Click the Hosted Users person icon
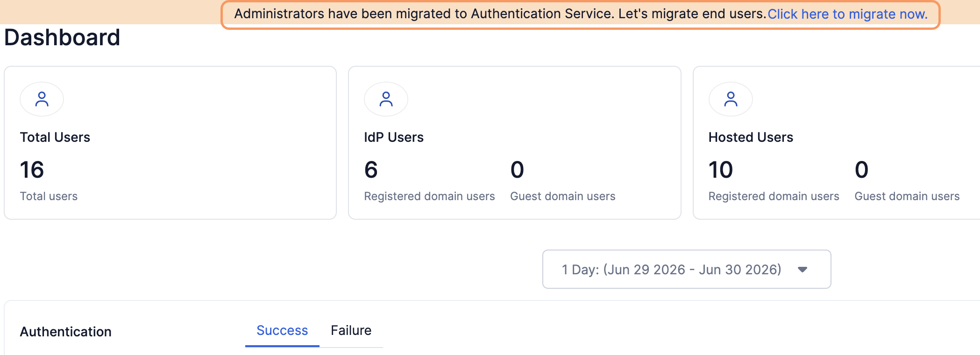 click(x=731, y=99)
